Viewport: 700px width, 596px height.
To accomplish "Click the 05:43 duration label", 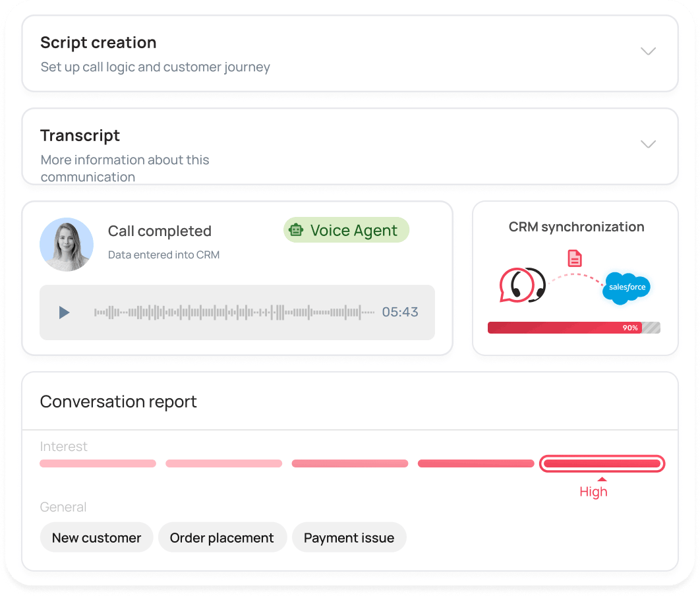I will [x=400, y=312].
